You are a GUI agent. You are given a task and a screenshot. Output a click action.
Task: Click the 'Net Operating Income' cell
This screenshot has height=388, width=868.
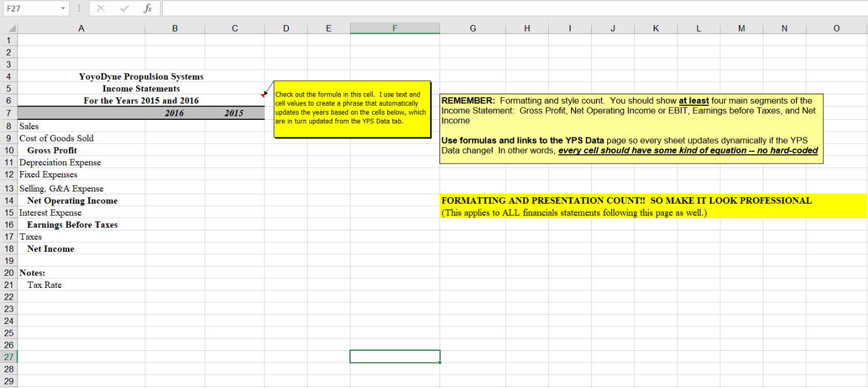(81, 201)
